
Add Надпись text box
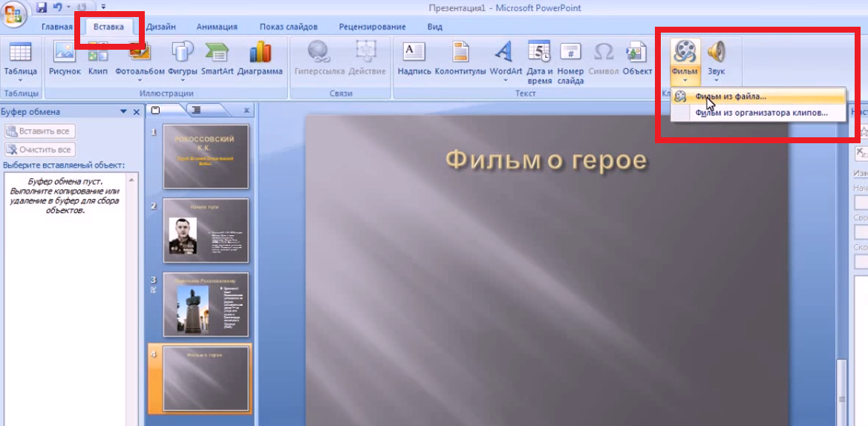[x=414, y=51]
